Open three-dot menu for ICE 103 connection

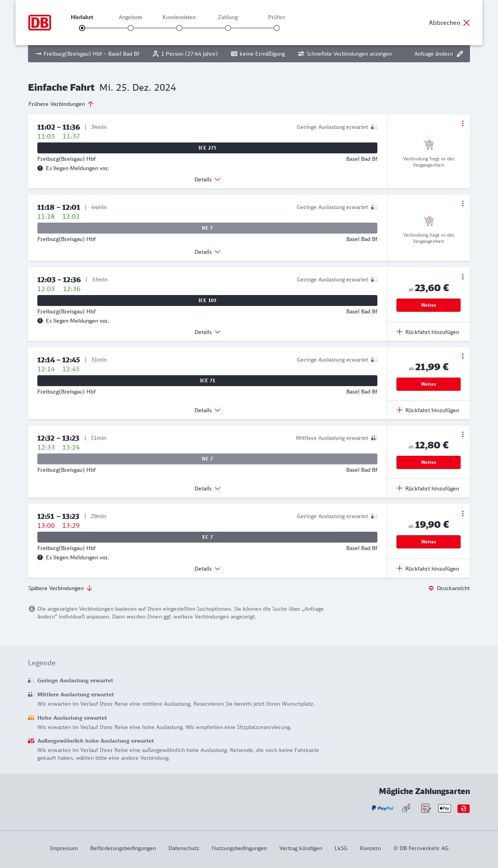point(463,277)
